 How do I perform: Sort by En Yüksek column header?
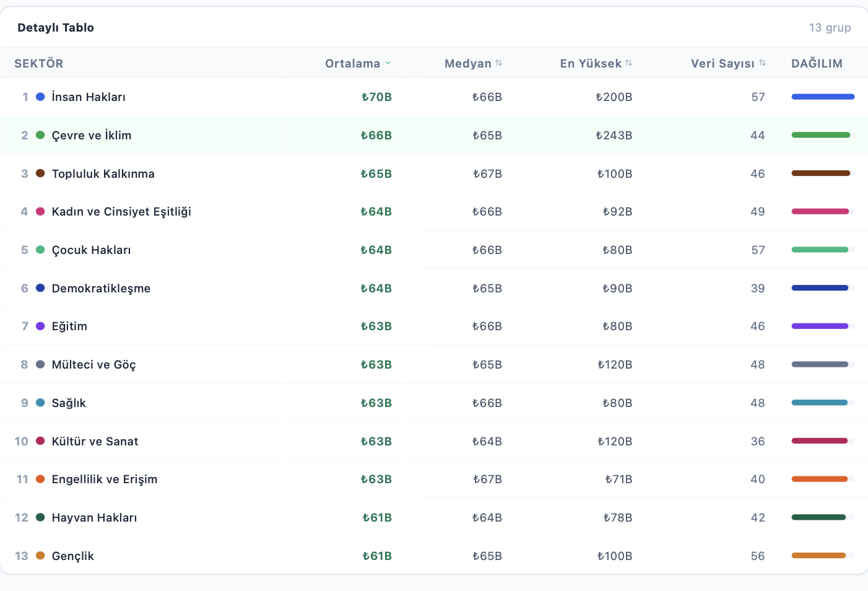(596, 63)
